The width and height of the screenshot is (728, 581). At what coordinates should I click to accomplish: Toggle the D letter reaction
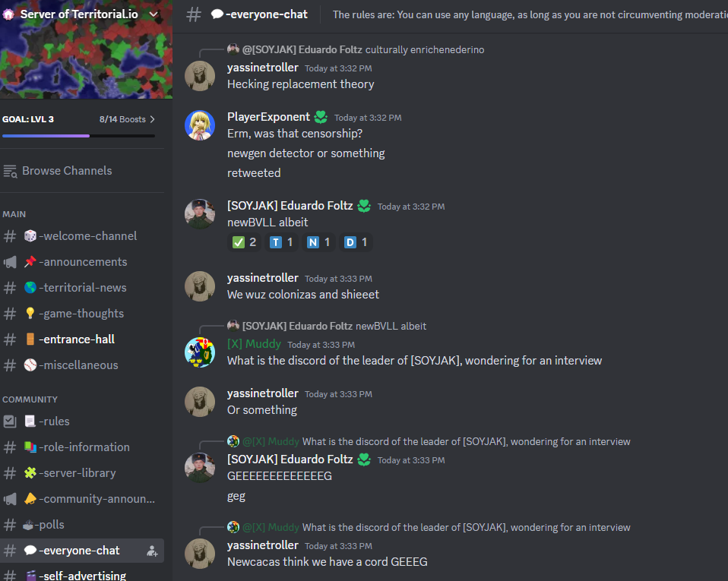356,242
